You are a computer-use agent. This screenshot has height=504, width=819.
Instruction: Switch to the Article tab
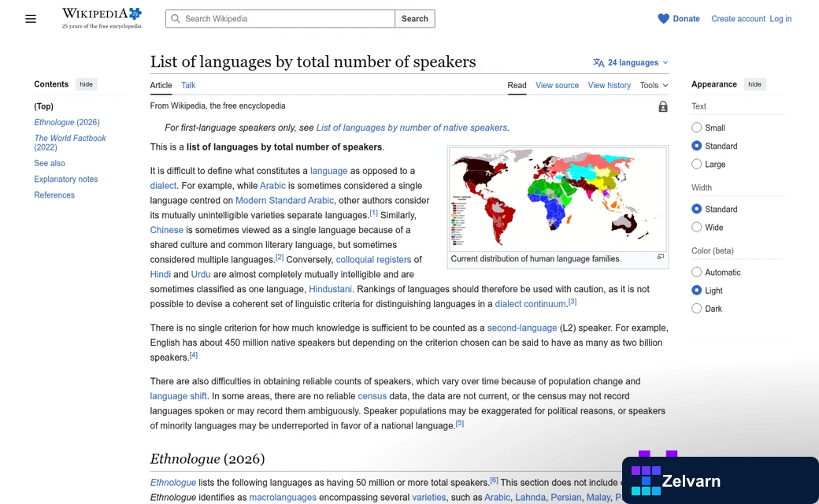pos(161,85)
